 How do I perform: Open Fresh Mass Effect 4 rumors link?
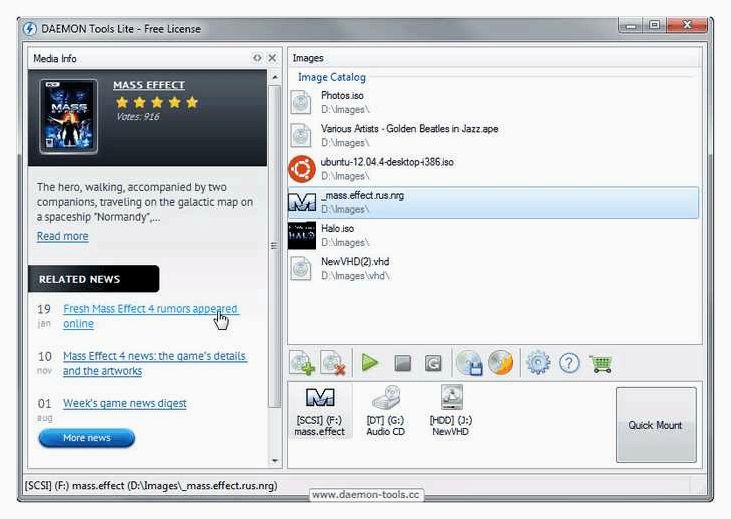coord(150,316)
